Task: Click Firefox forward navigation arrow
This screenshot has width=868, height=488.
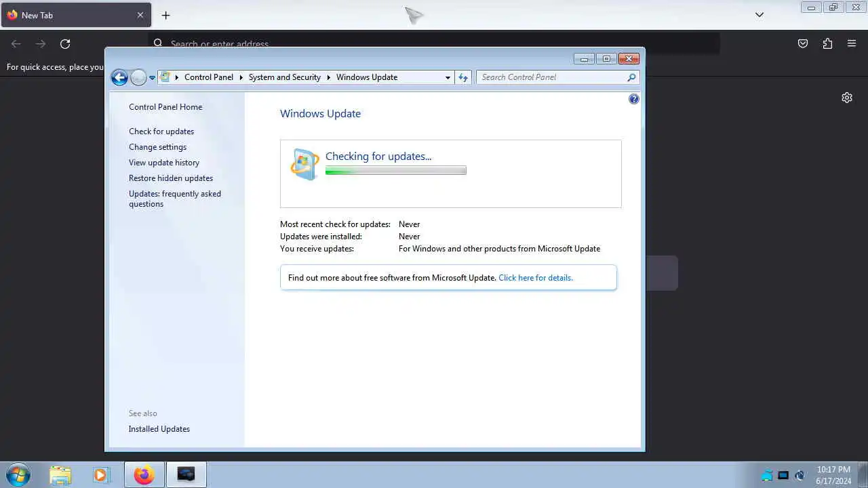Action: coord(41,43)
